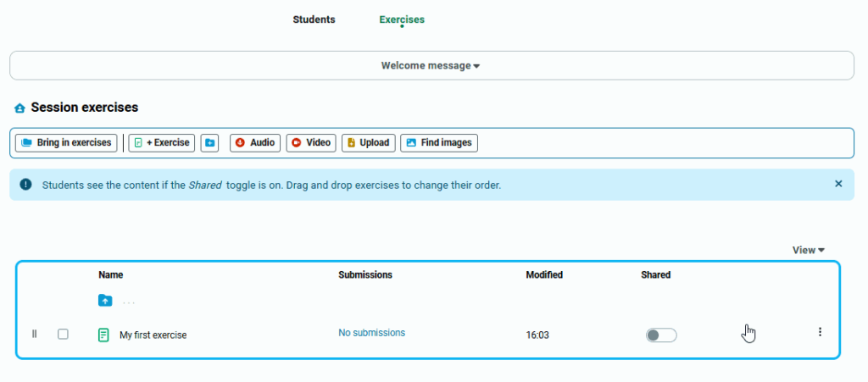The width and height of the screenshot is (868, 382).
Task: Toggle Shared switch for My first exercise
Action: tap(661, 335)
